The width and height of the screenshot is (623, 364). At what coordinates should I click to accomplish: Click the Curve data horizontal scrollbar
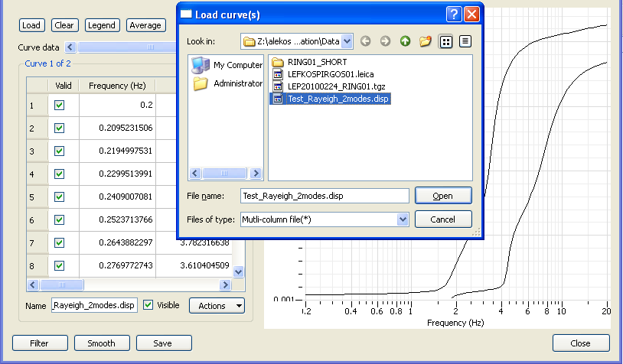(122, 47)
